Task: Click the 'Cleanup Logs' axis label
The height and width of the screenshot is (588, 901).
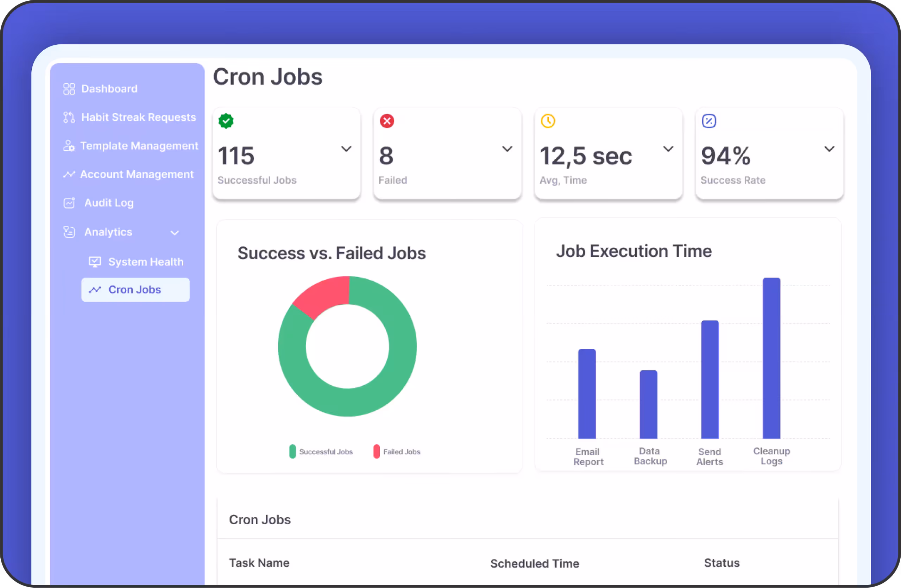Action: tap(771, 456)
